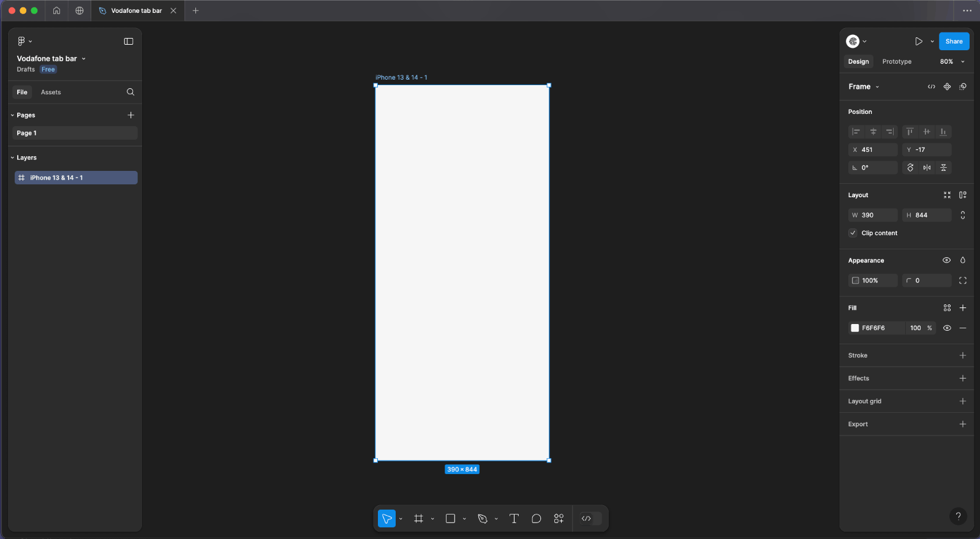
Task: Toggle the Clip content checkbox
Action: [x=853, y=233]
